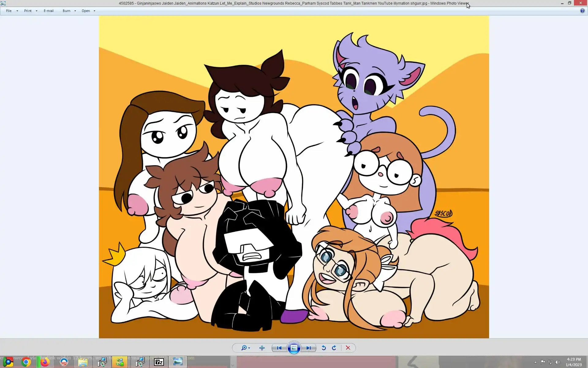
Task: Expand the Print dropdown arrow
Action: pyautogui.click(x=36, y=11)
